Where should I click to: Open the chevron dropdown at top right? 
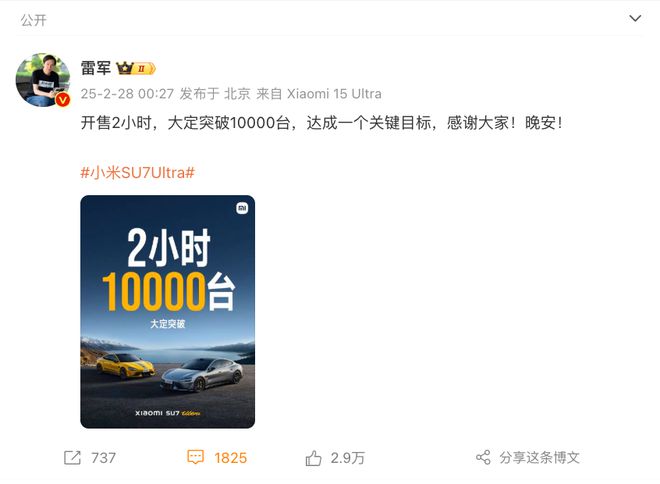click(x=635, y=18)
